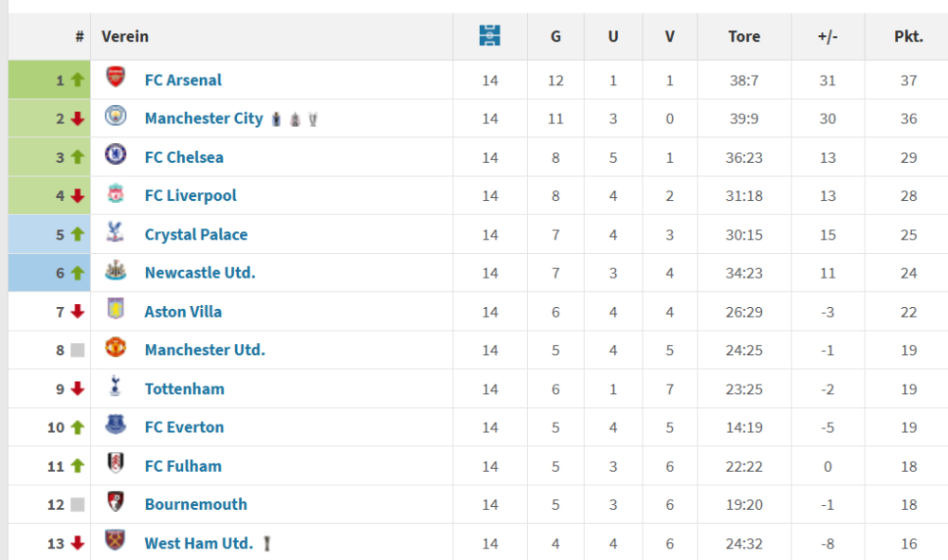
Task: Open the FC Arsenal team link
Action: point(183,80)
